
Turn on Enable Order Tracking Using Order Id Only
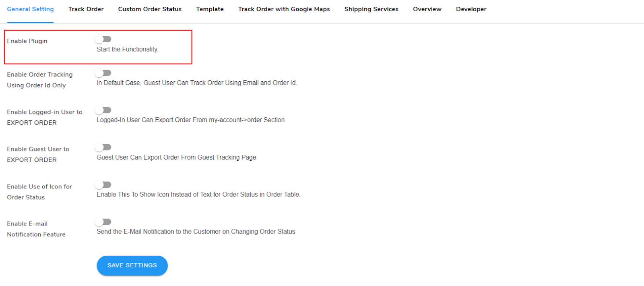(103, 73)
